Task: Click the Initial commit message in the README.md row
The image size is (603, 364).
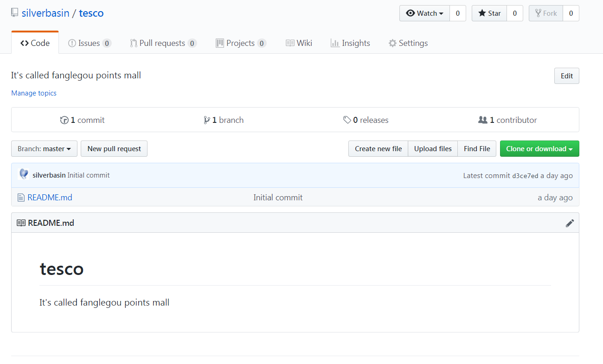Action: click(278, 198)
